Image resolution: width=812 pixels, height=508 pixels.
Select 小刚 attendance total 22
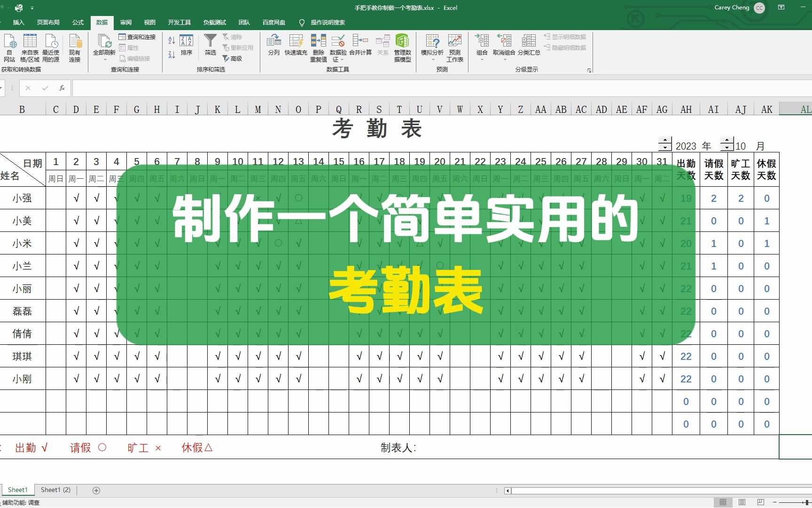686,379
